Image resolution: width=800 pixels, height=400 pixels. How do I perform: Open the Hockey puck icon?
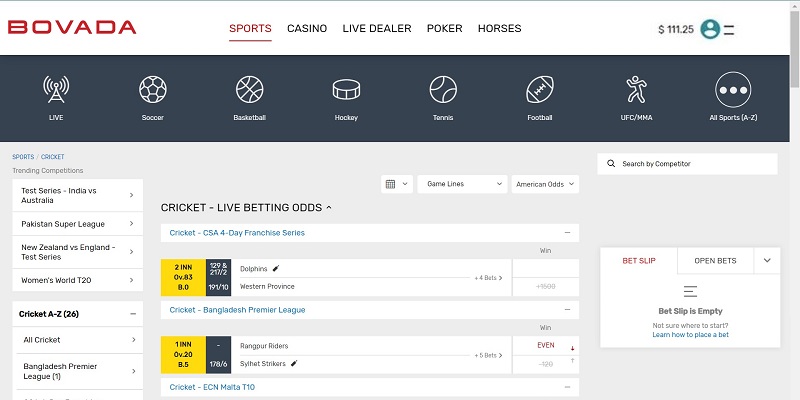346,89
